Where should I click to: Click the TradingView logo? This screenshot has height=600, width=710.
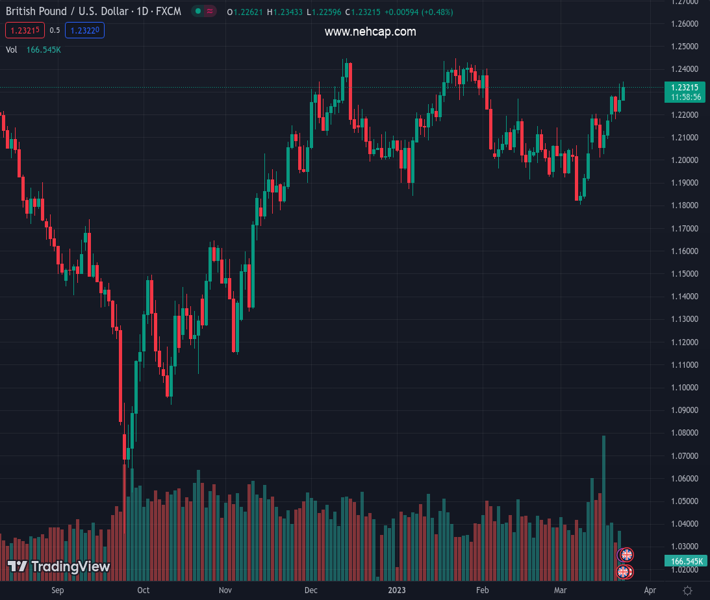pos(59,566)
